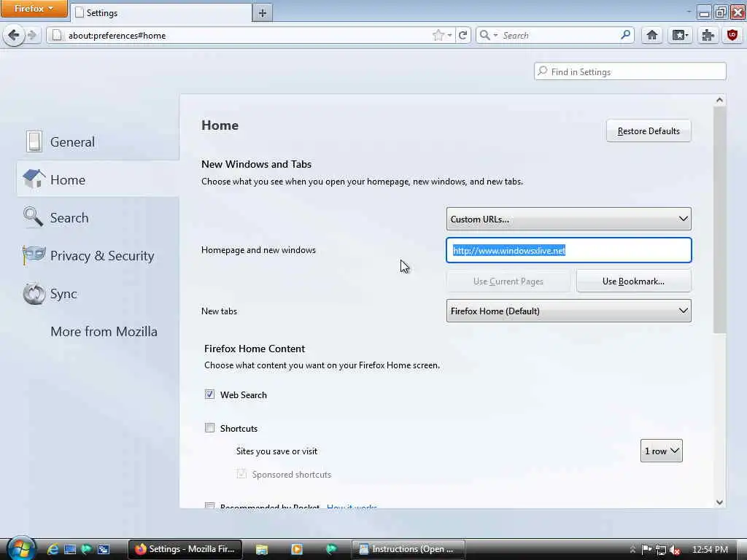Select the Home settings category
Viewport: 747px width, 560px height.
[x=98, y=179]
